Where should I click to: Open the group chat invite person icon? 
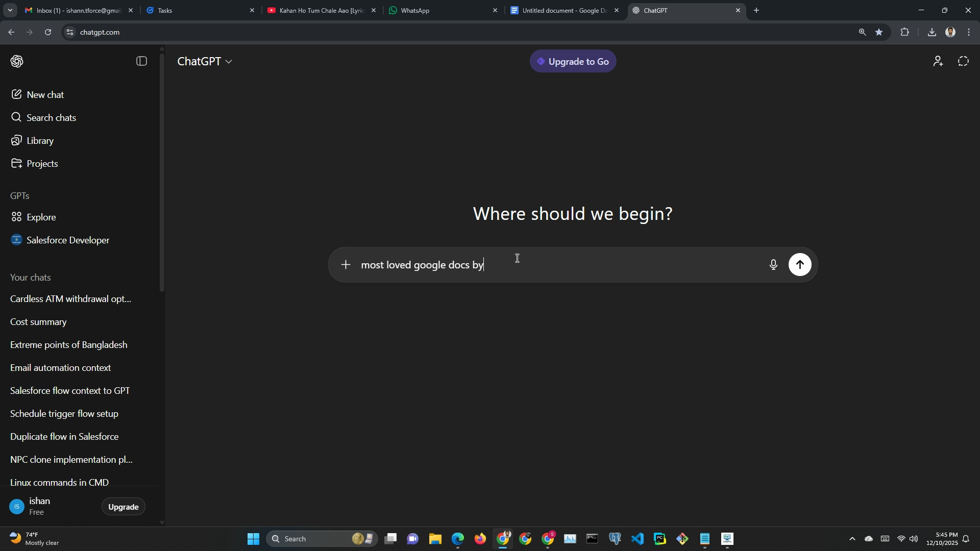[x=938, y=61]
